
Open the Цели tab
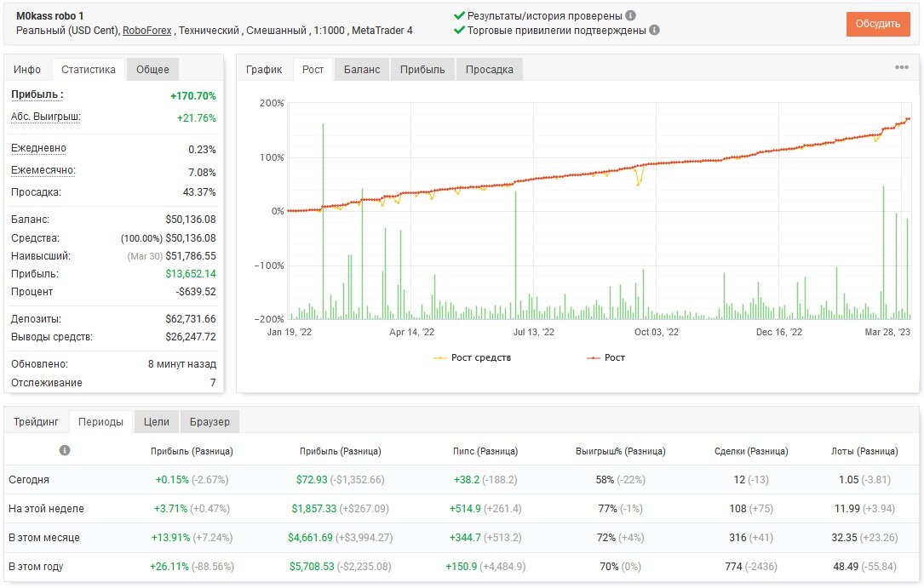(x=156, y=422)
